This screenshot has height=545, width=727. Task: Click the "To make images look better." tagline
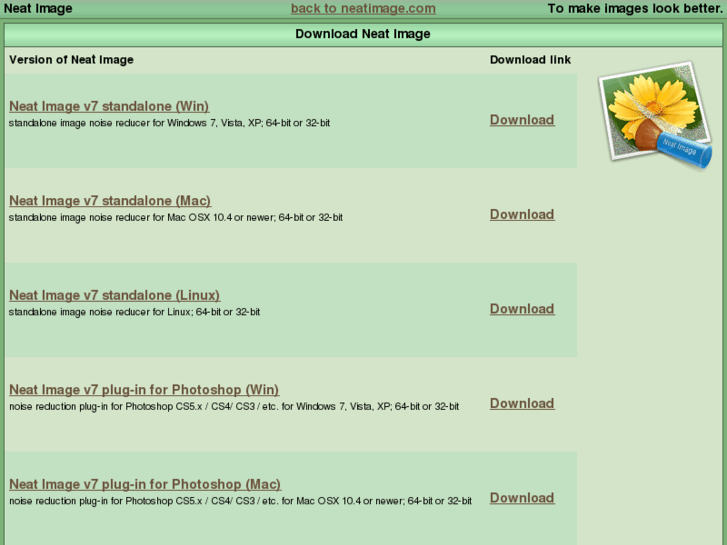635,8
